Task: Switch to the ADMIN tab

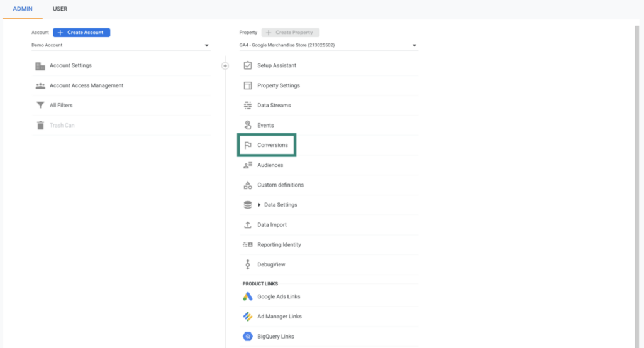Action: pos(23,9)
